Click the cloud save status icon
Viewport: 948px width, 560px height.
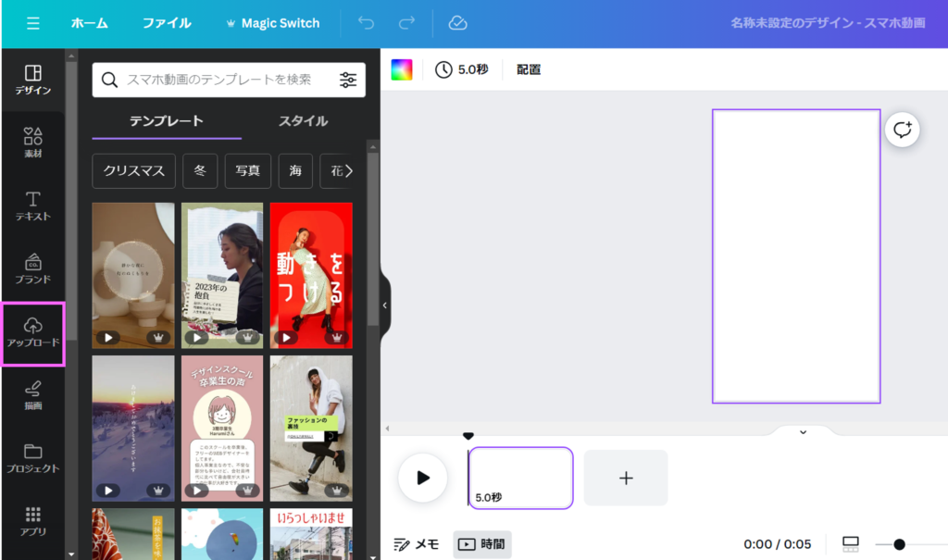point(457,23)
